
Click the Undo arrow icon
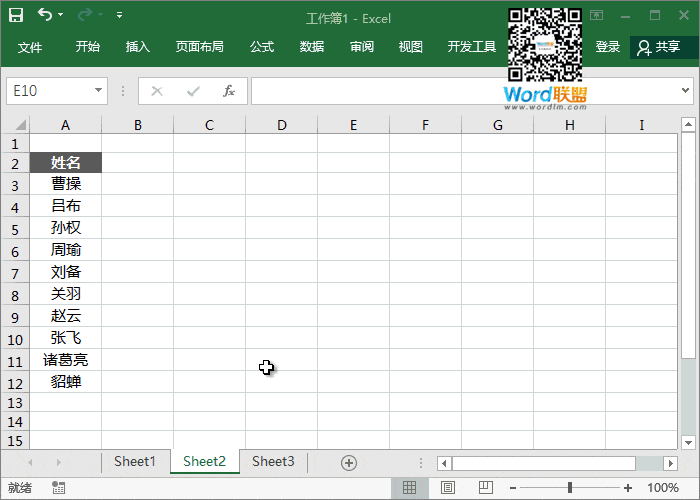45,15
